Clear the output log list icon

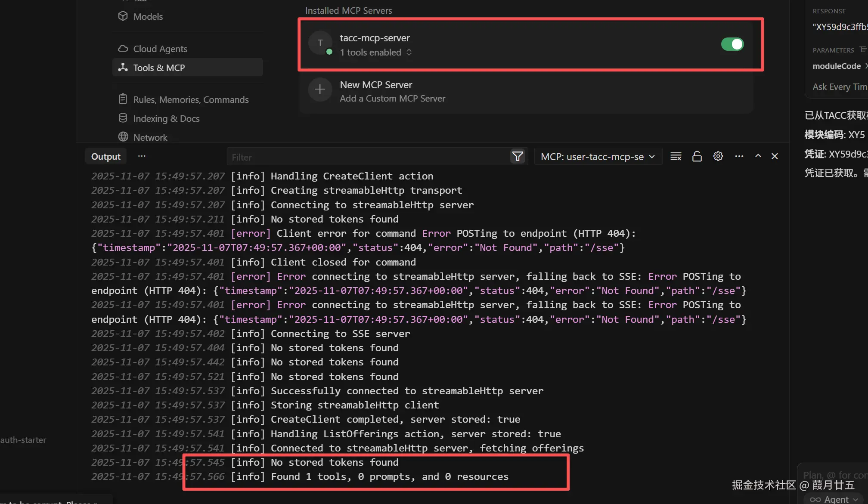[x=676, y=157]
